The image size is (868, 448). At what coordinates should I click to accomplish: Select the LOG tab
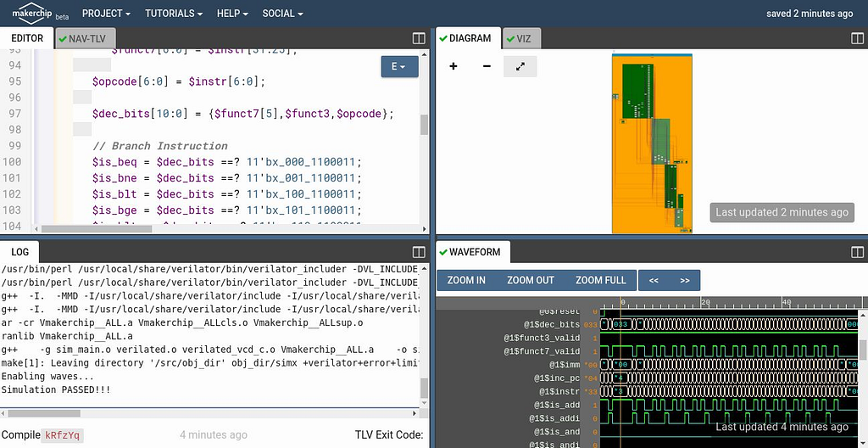click(20, 252)
